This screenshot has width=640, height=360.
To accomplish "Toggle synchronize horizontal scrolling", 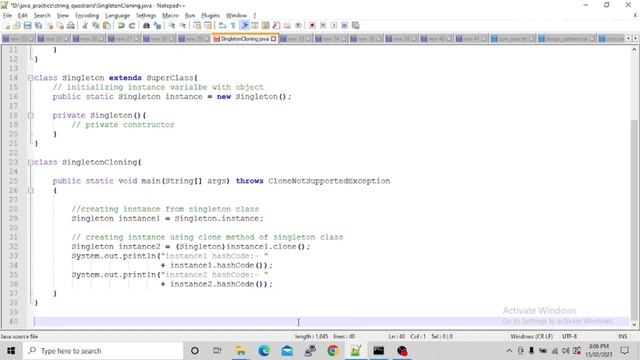I will pyautogui.click(x=208, y=25).
